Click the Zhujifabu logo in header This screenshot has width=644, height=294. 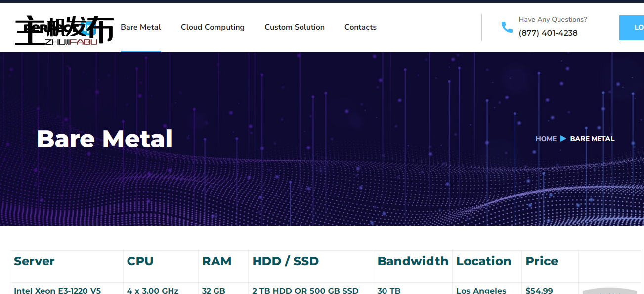tap(64, 30)
